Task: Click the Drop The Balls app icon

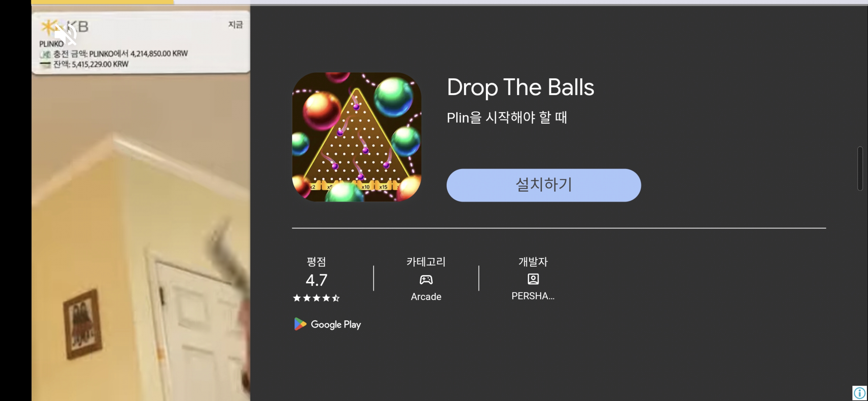Action: click(x=356, y=137)
